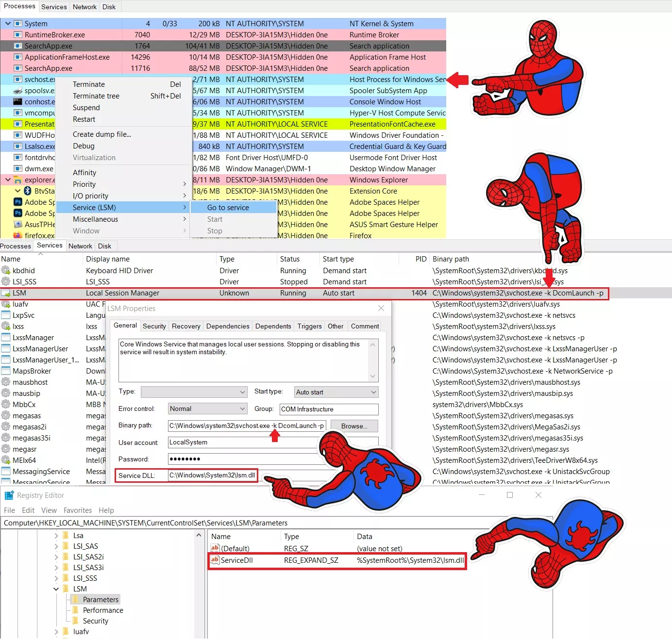Click the Binary path field in LSM Properties
This screenshot has height=639, width=672.
247,426
